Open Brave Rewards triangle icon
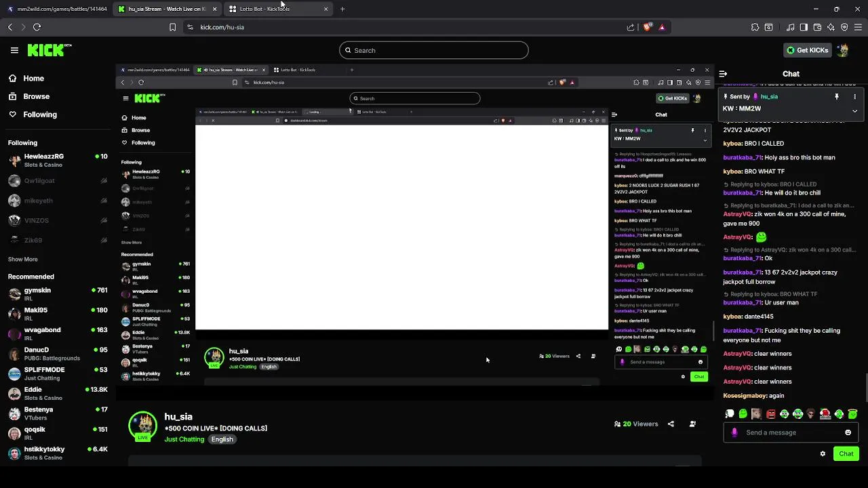The height and width of the screenshot is (488, 868). pos(662,27)
